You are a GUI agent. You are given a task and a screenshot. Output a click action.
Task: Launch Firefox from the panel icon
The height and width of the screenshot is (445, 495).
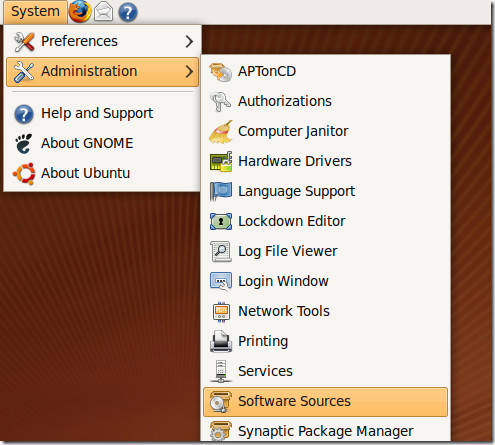pos(80,11)
